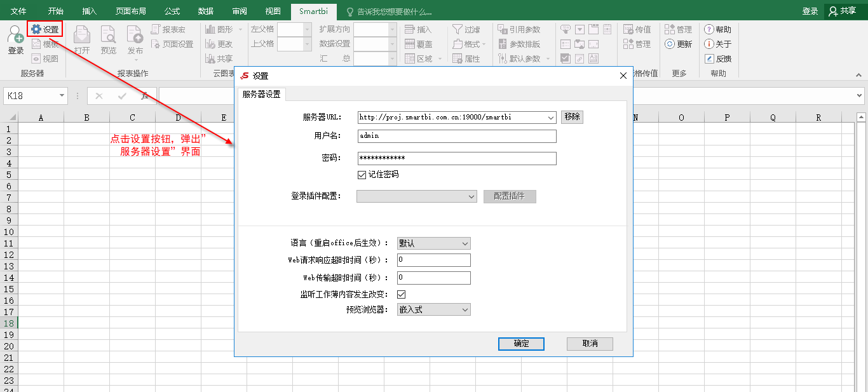Select column Q header
This screenshot has width=868, height=392.
pyautogui.click(x=773, y=118)
